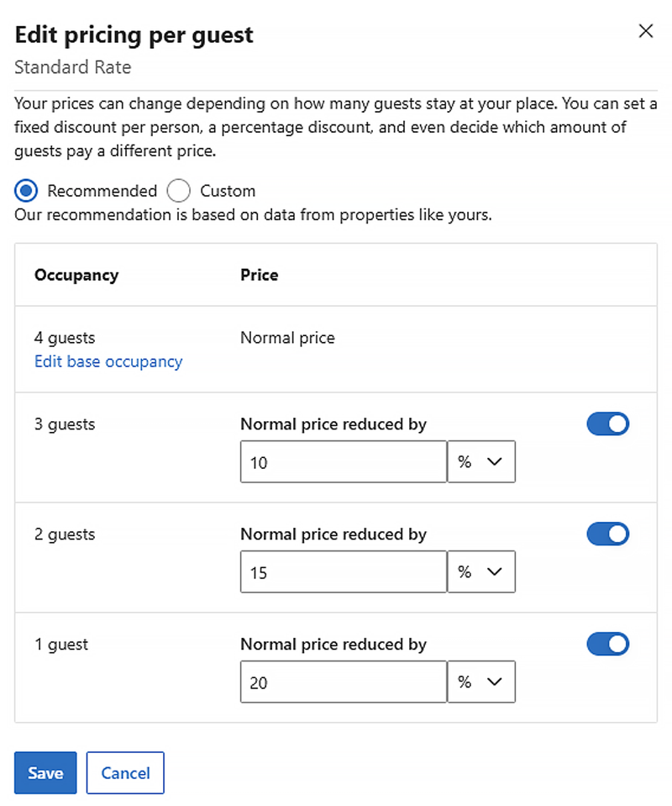Image resolution: width=672 pixels, height=806 pixels.
Task: Open the unit dropdown for 3 guests
Action: coord(481,461)
